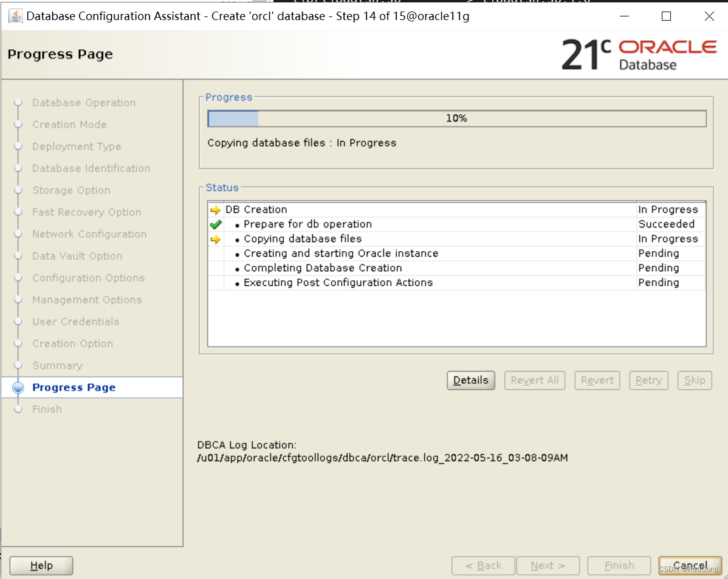728x579 pixels.
Task: Click the Copying database files row
Action: (457, 239)
